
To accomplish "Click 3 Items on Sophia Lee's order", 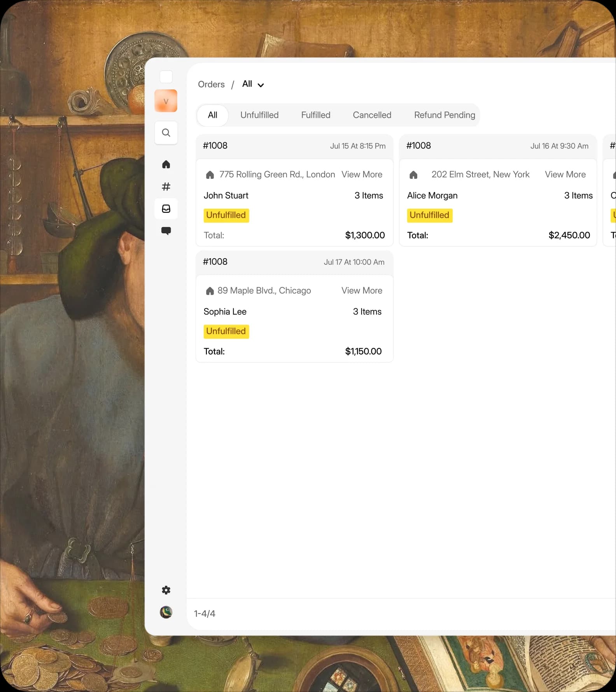I will click(x=367, y=312).
